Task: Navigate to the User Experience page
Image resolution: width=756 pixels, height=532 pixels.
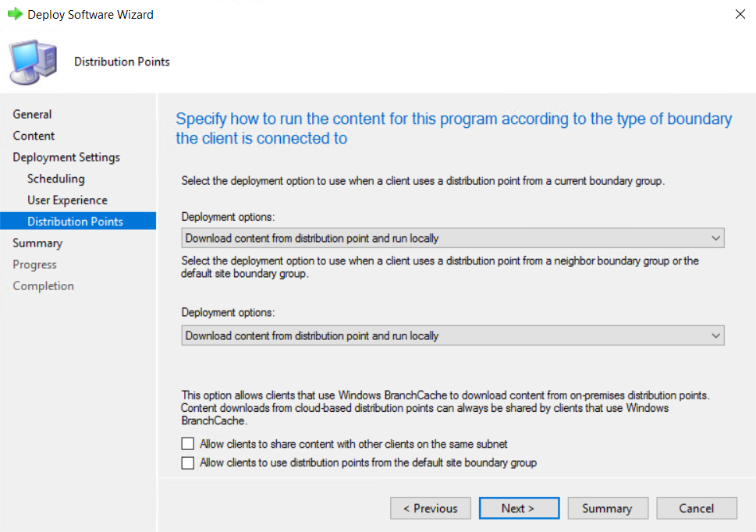Action: click(x=67, y=200)
